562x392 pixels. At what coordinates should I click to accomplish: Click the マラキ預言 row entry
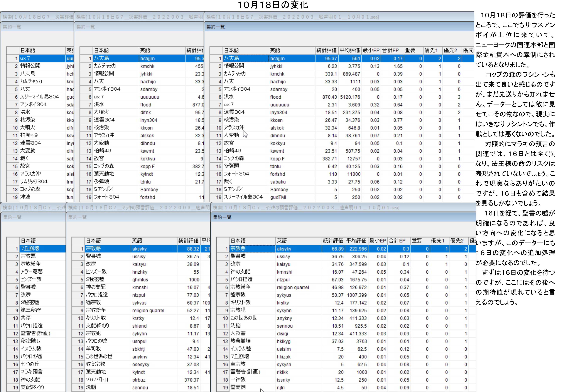pos(31,372)
